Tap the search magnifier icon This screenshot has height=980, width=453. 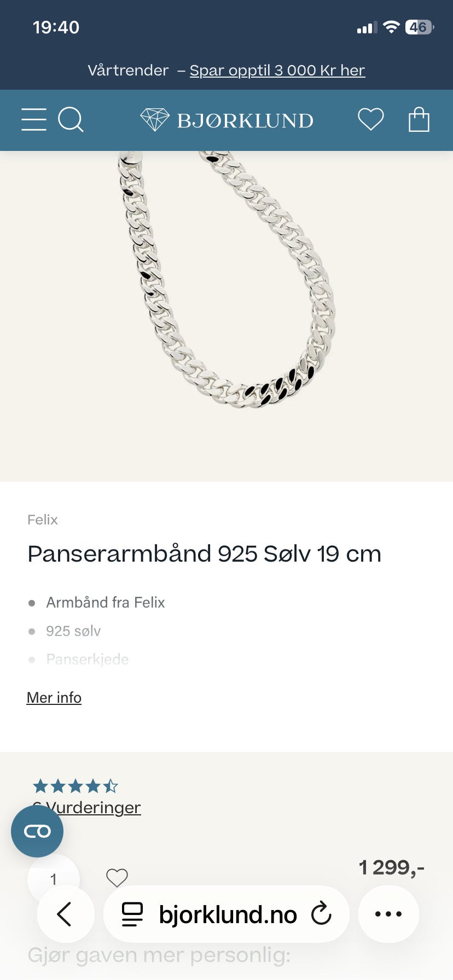[x=71, y=119]
